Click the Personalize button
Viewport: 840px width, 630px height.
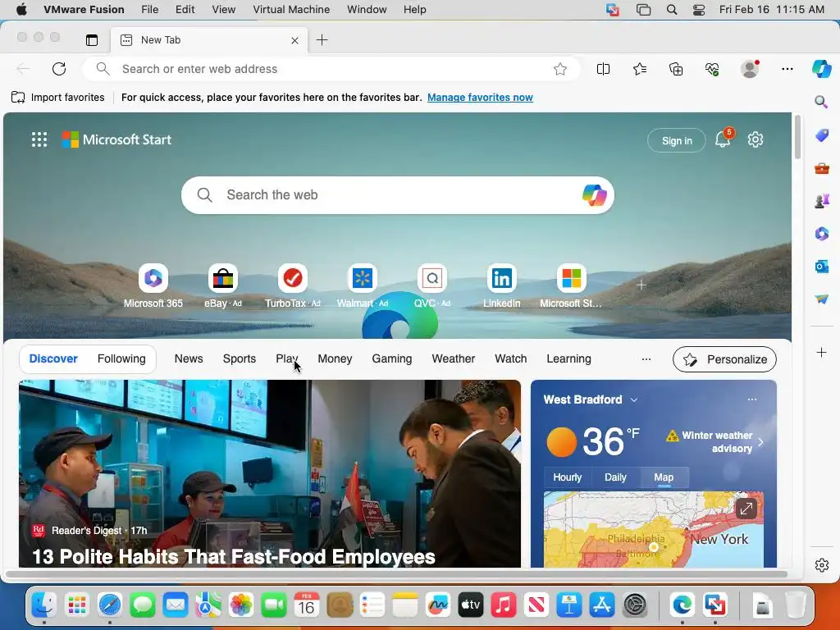tap(724, 359)
